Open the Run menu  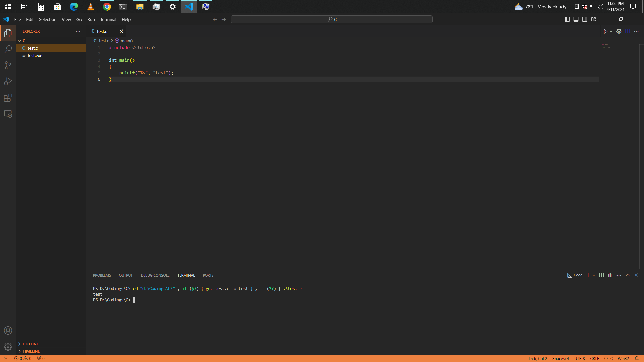91,19
